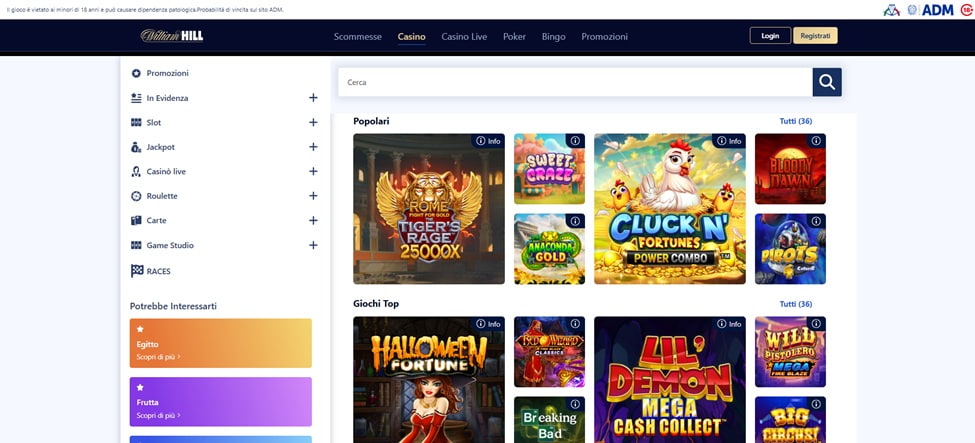Click the Carte cards icon

[136, 220]
